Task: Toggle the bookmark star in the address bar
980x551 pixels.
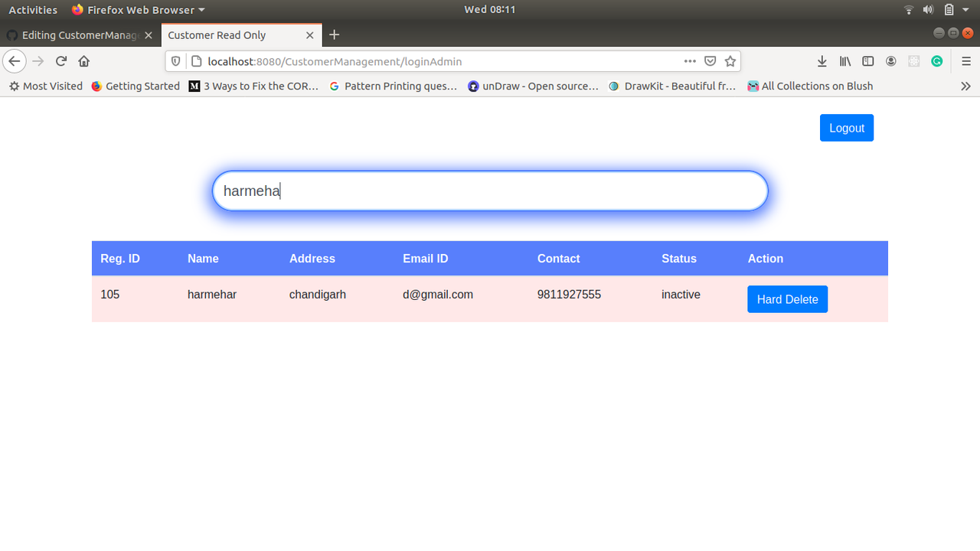Action: click(x=730, y=61)
